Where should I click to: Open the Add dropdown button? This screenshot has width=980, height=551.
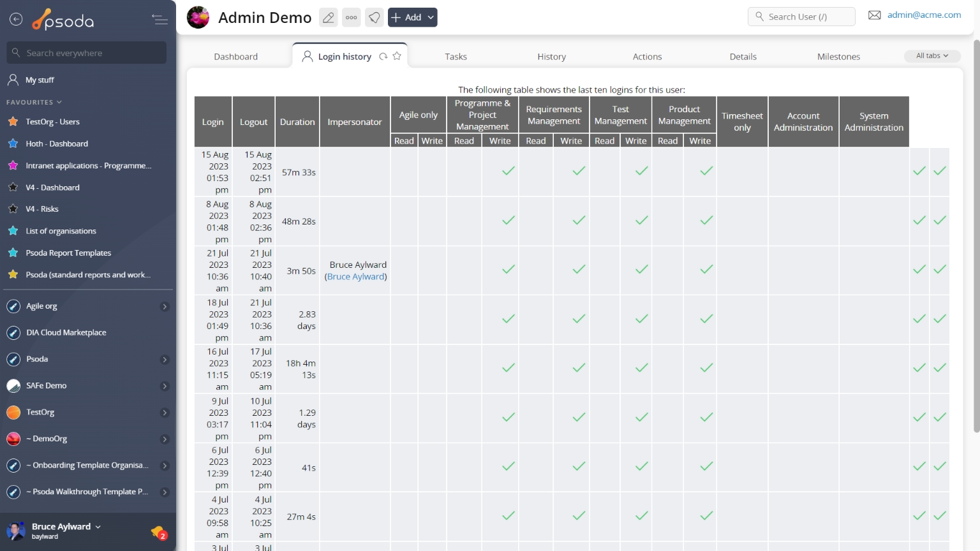413,17
